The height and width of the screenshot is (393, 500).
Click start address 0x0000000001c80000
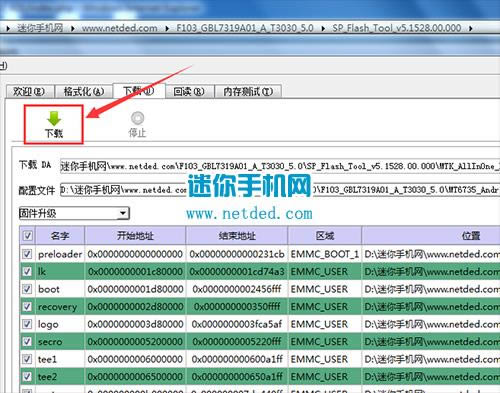135,272
